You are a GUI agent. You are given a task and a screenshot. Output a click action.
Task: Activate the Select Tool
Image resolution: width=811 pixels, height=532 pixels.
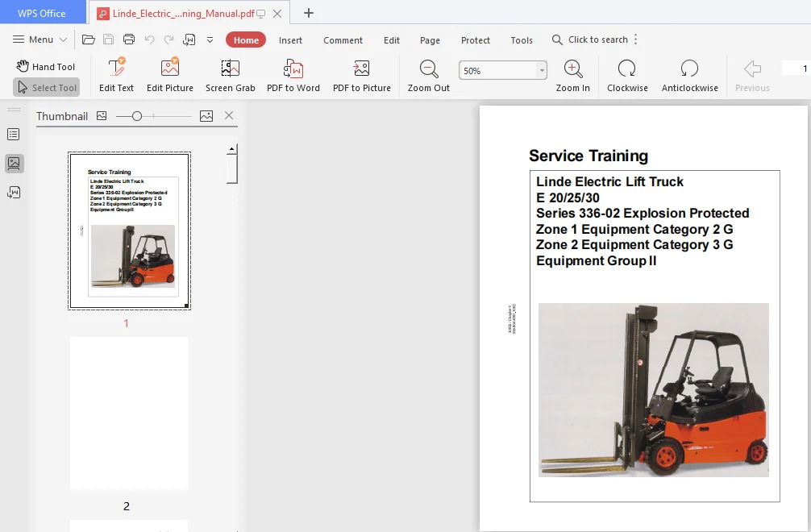click(x=47, y=87)
